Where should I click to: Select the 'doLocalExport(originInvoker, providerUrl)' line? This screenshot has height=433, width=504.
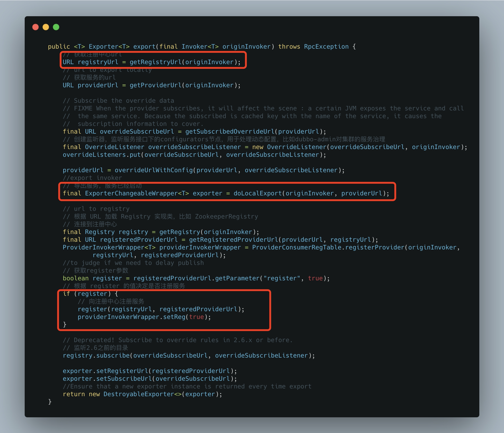click(226, 193)
